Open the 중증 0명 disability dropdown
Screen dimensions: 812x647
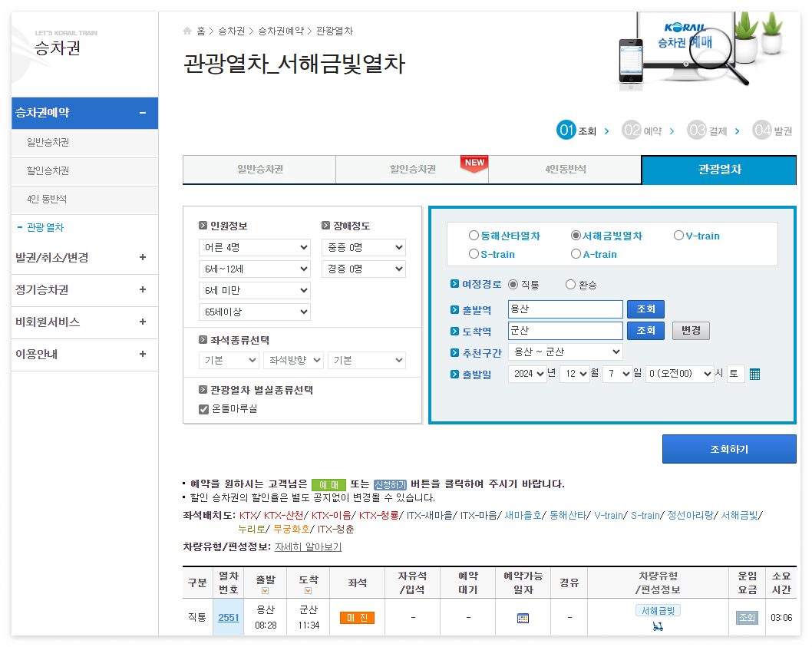point(364,248)
